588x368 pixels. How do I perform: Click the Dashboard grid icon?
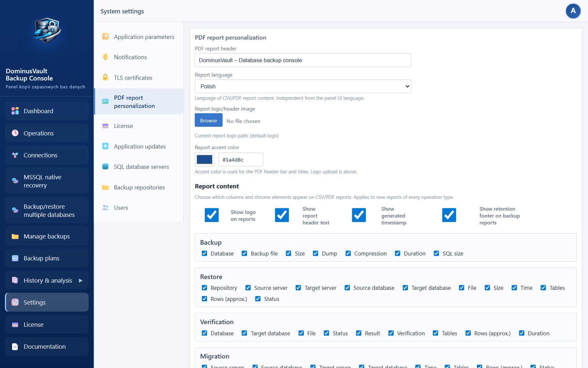coord(15,111)
